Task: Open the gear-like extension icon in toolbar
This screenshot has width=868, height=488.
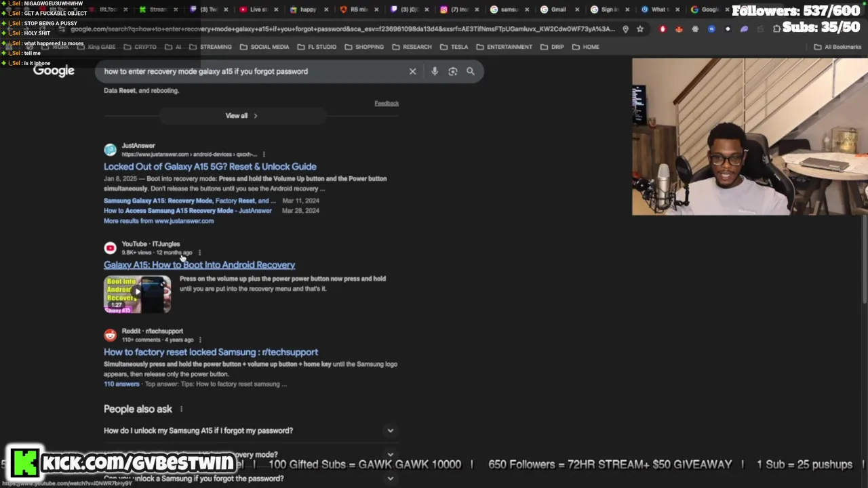Action: (695, 29)
